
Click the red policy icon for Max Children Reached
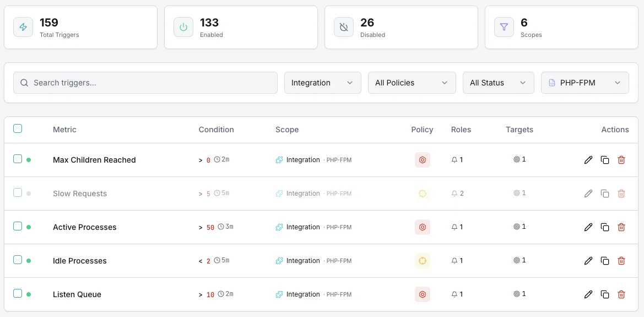[x=422, y=160]
